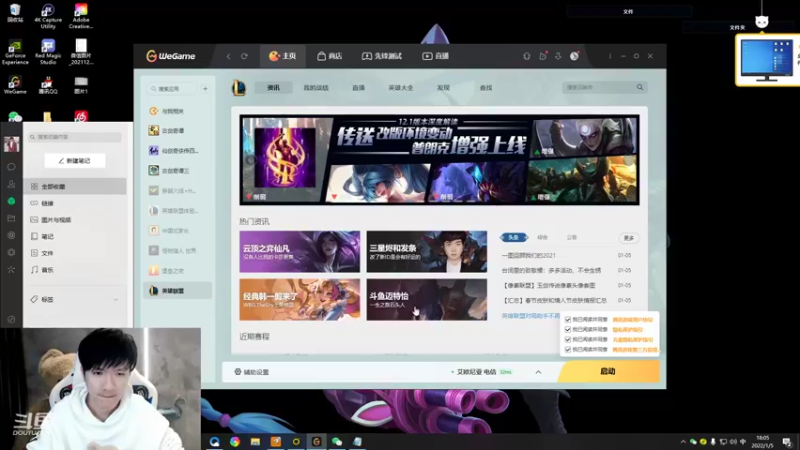800x450 pixels.
Task: Click the banner previous-slide arrow
Action: pos(250,160)
